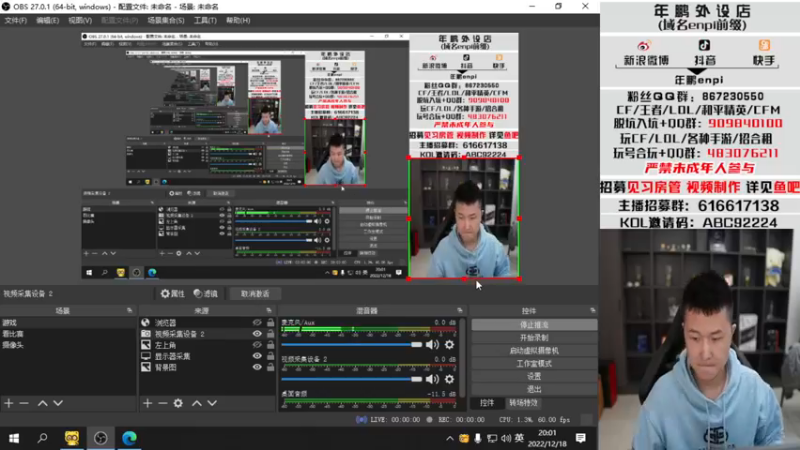Click the image icon of 背景图 source

tap(145, 367)
